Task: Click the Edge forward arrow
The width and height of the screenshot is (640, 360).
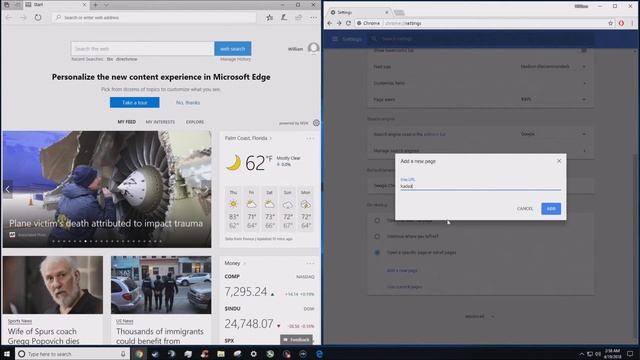Action: click(23, 18)
